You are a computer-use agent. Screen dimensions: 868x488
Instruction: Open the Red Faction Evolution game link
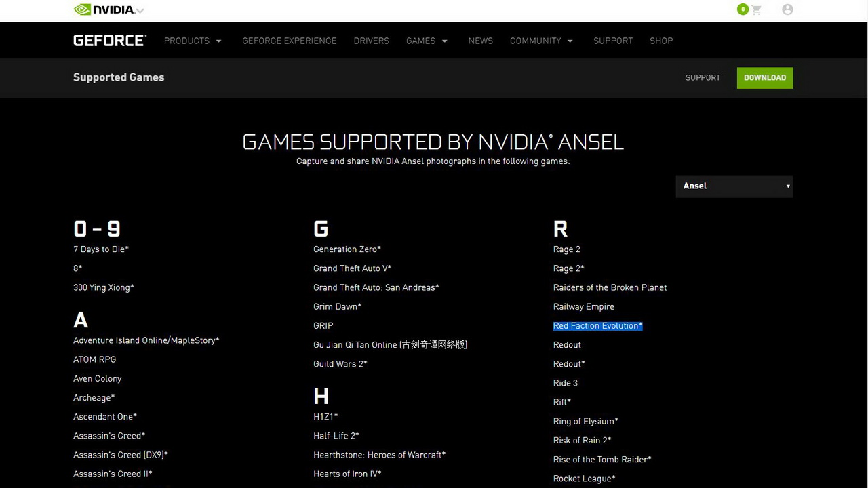point(597,326)
